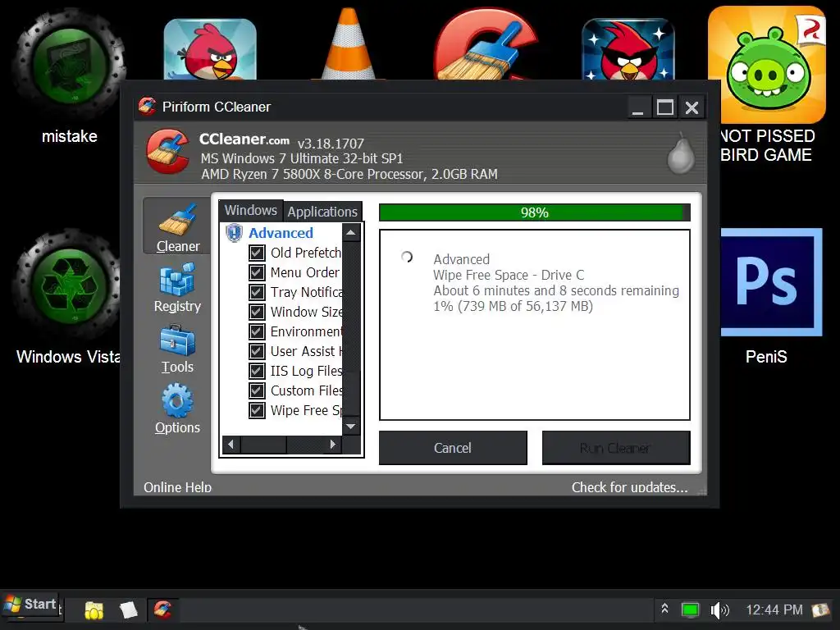Uncheck Custom Files and Folders checkbox
The width and height of the screenshot is (840, 630).
[x=257, y=390]
